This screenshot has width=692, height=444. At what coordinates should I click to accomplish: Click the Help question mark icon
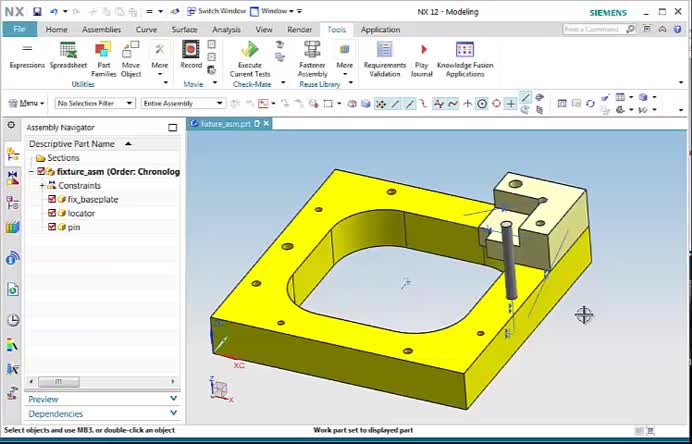tap(678, 29)
